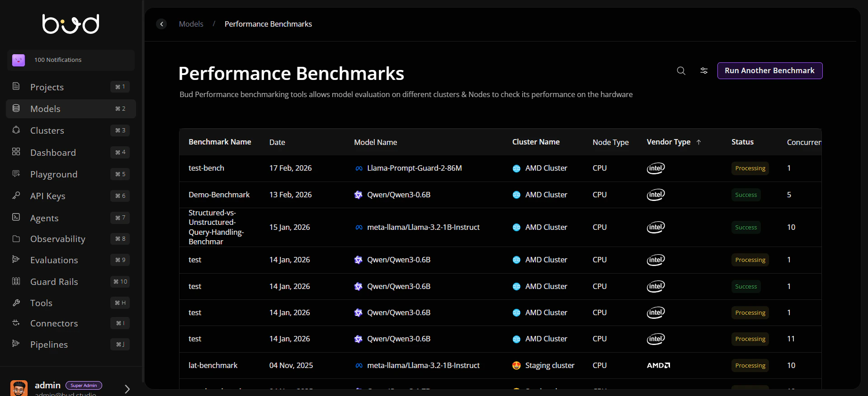
Task: Sort by Benchmark Name column header
Action: tap(220, 142)
